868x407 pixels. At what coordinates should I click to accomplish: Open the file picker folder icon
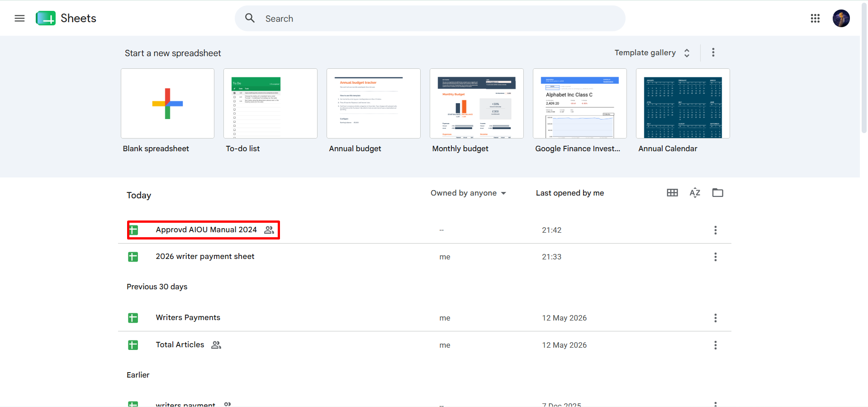pyautogui.click(x=718, y=193)
